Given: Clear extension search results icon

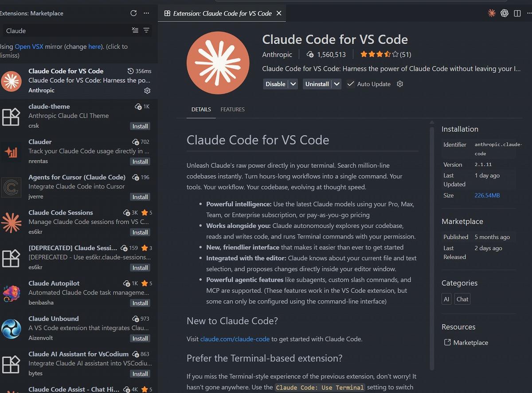Looking at the screenshot, I should [135, 31].
